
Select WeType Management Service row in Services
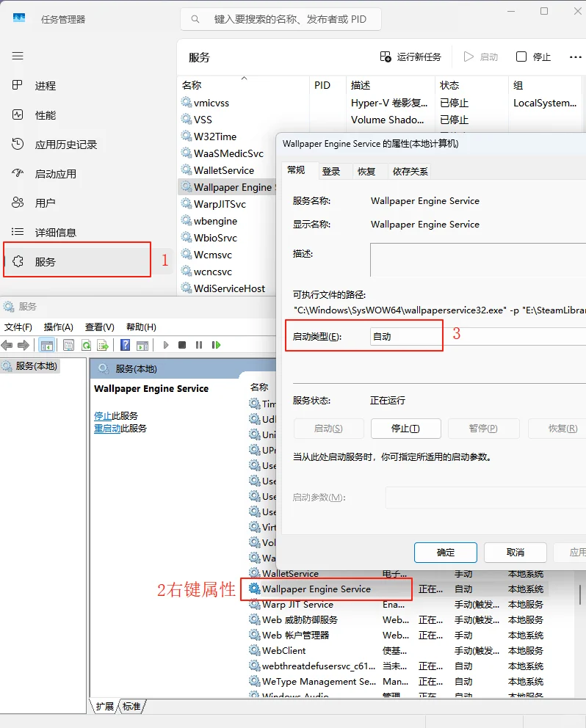(398, 681)
